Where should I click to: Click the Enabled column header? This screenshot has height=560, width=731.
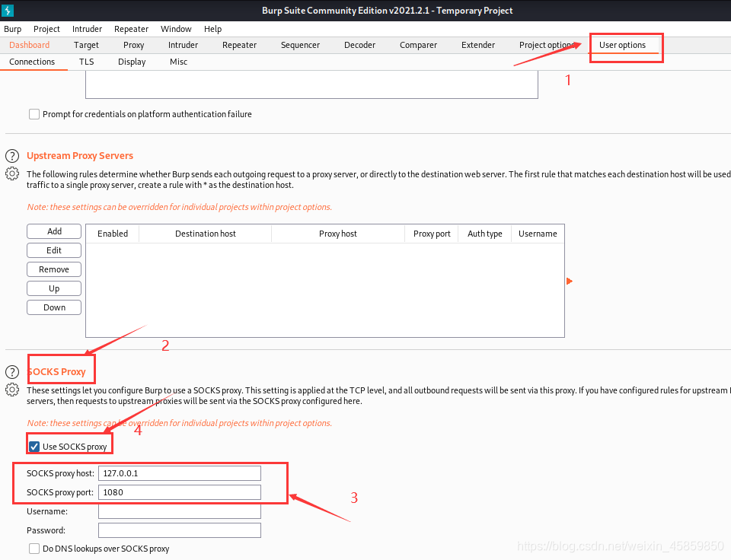click(113, 234)
